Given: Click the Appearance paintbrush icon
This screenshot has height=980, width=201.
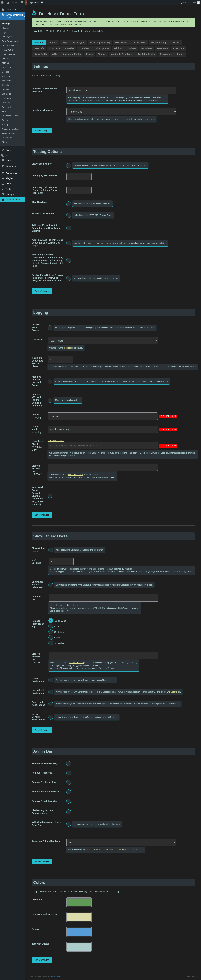Looking at the screenshot, I should pyautogui.click(x=3, y=173).
